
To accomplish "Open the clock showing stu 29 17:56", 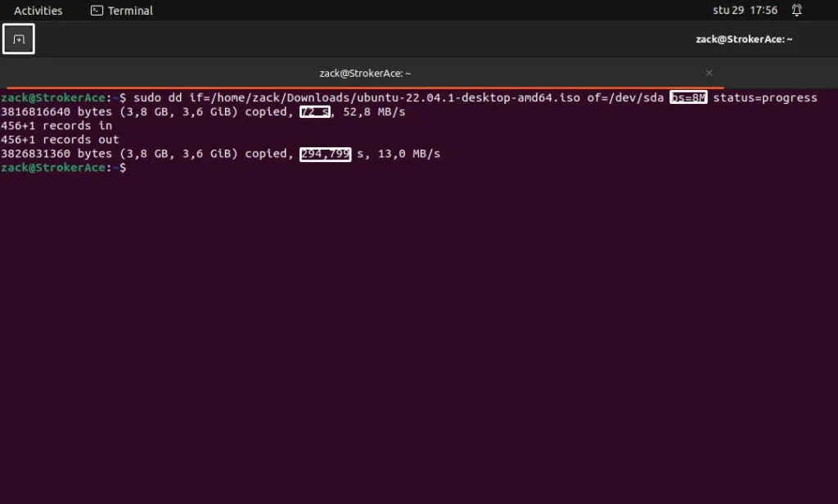I will tap(745, 10).
